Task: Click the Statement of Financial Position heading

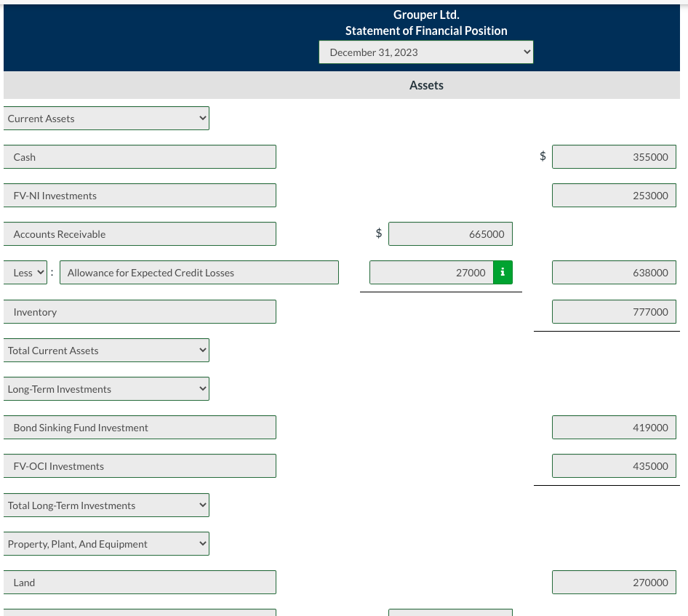Action: (x=426, y=31)
